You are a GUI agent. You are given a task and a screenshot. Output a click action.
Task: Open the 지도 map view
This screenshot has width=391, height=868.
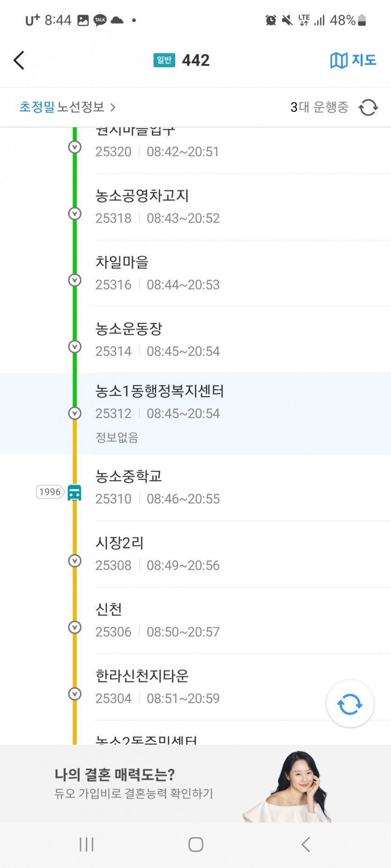pyautogui.click(x=353, y=60)
